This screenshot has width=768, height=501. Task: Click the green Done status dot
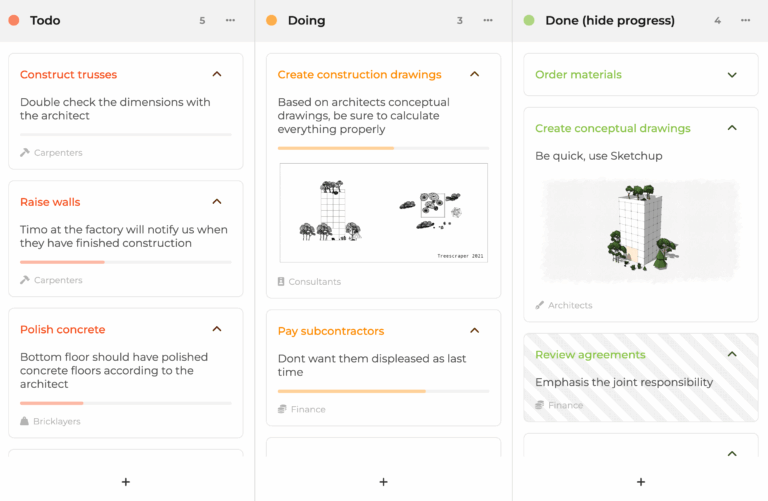click(x=529, y=20)
